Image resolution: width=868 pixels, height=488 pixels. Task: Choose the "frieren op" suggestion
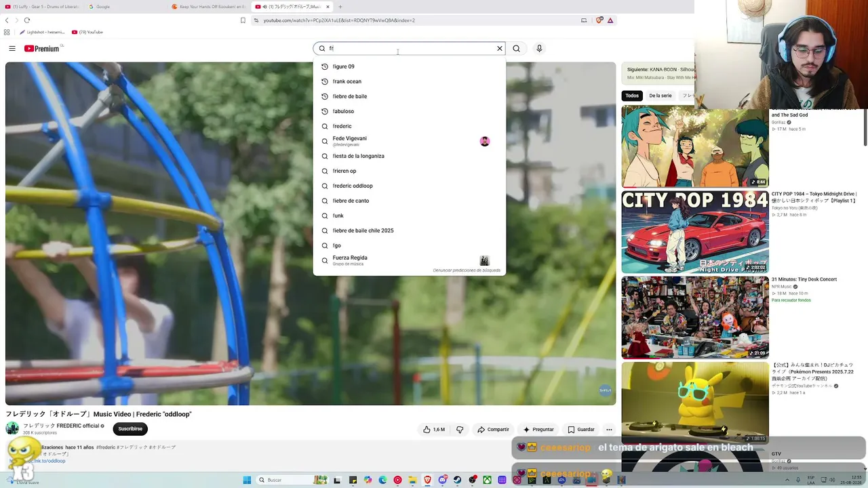pyautogui.click(x=410, y=171)
